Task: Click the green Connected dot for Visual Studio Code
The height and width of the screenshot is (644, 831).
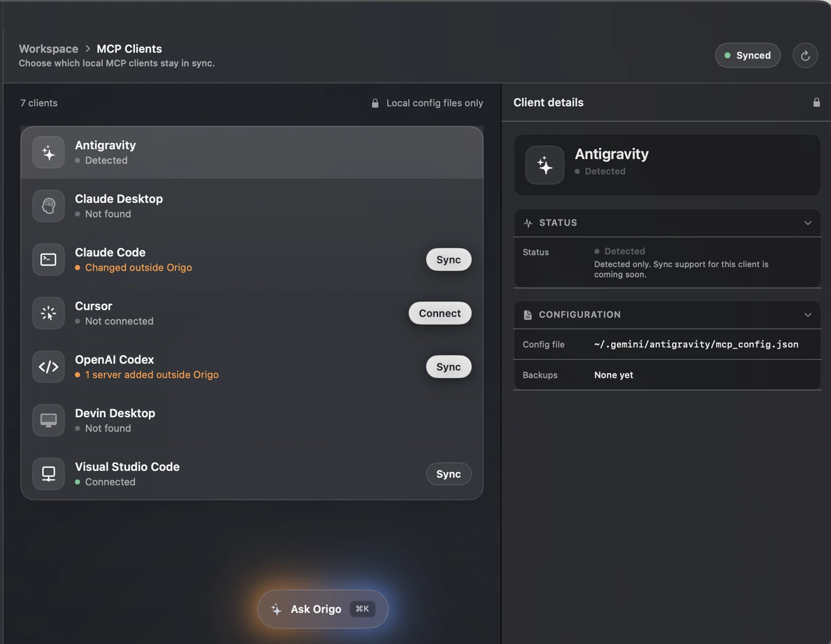Action: [78, 482]
